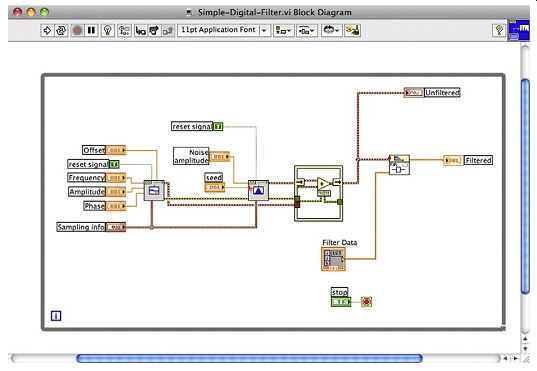This screenshot has height=371, width=537.
Task: Select the Sampling info label
Action: 81,227
